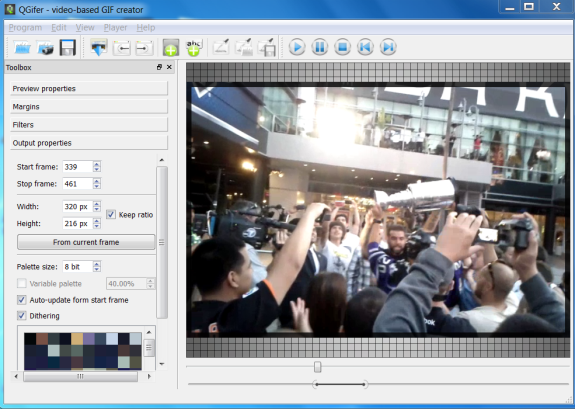Click the Width input field
Image resolution: width=575 pixels, height=409 pixels.
78,207
